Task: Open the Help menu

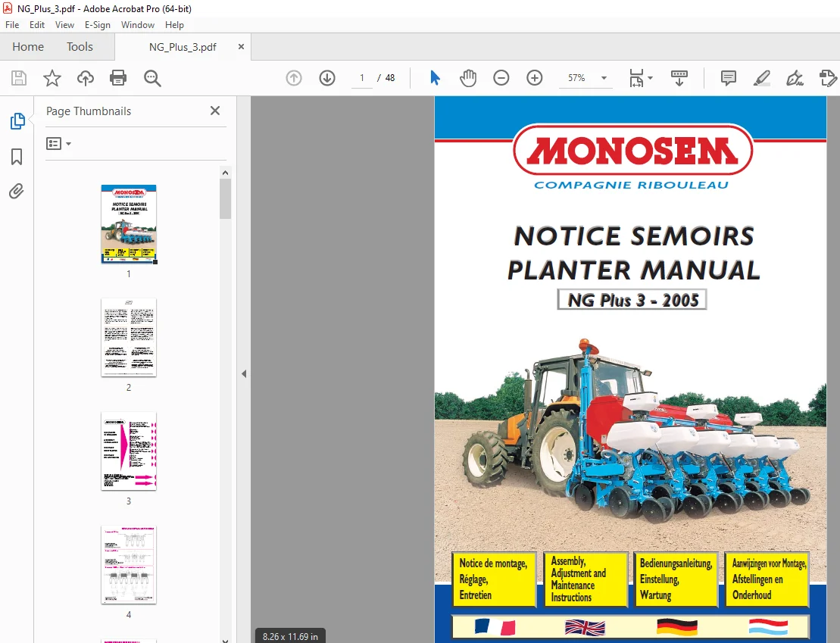Action: click(x=174, y=25)
